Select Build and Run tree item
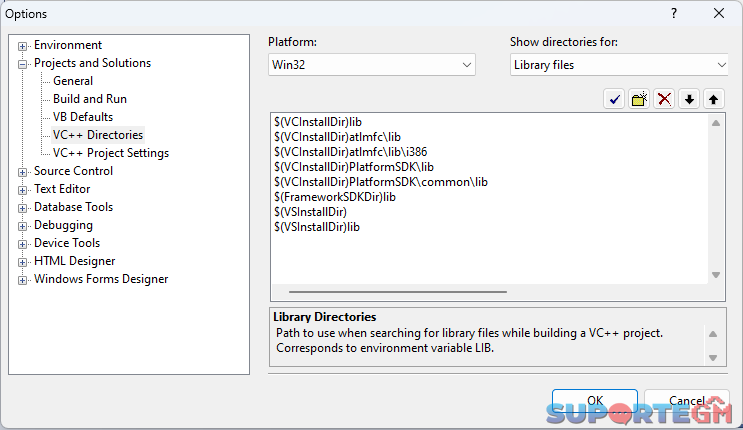743x430 pixels. [90, 99]
